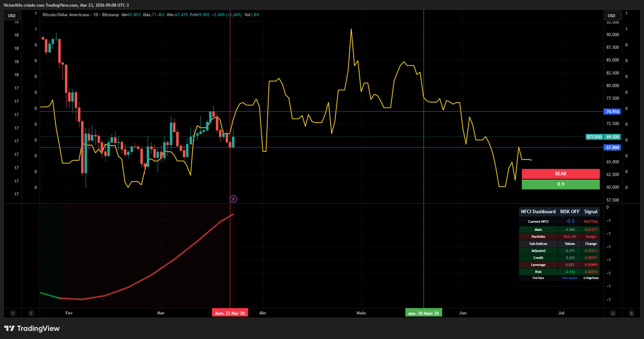Image resolution: width=644 pixels, height=339 pixels.
Task: Click the Credit row label
Action: pos(538,257)
